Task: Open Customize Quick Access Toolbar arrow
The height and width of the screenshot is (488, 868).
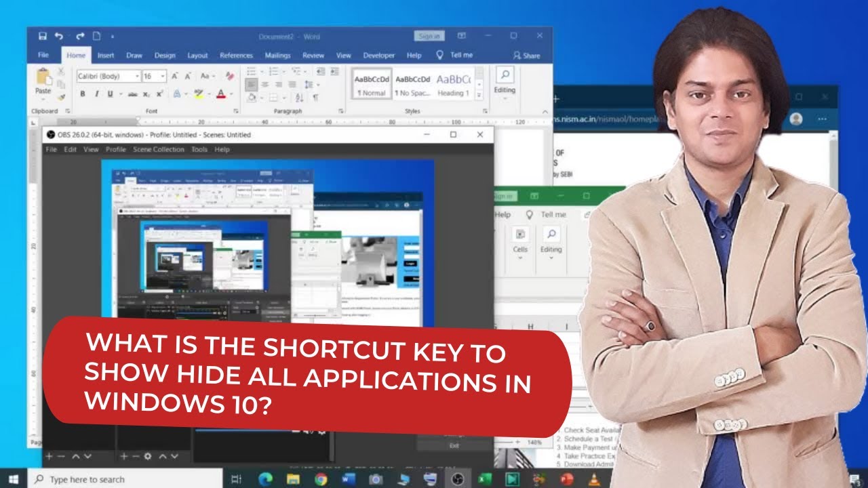Action: (113, 36)
